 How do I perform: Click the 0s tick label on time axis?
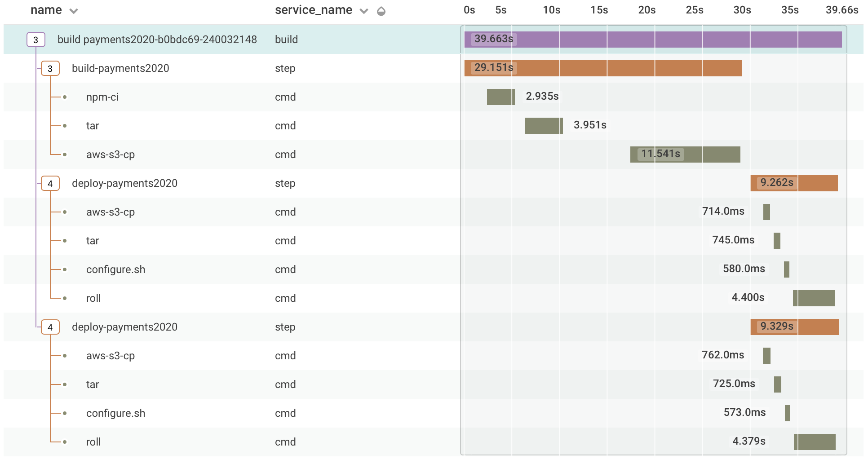pos(469,10)
